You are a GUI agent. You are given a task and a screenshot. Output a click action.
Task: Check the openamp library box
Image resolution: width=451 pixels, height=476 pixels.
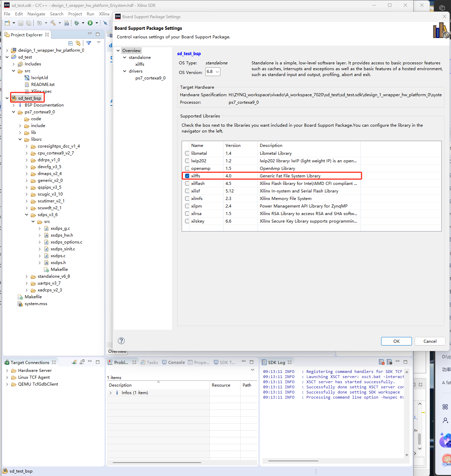click(187, 168)
